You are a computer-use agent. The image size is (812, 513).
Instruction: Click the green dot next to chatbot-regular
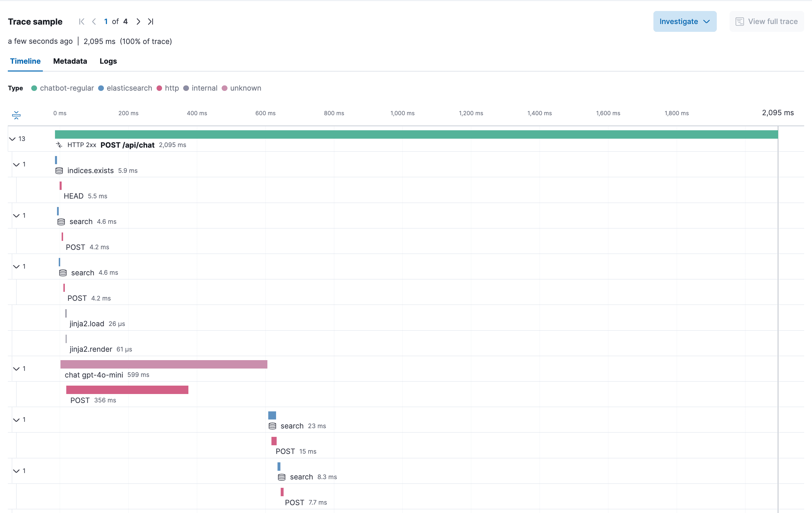coord(34,88)
